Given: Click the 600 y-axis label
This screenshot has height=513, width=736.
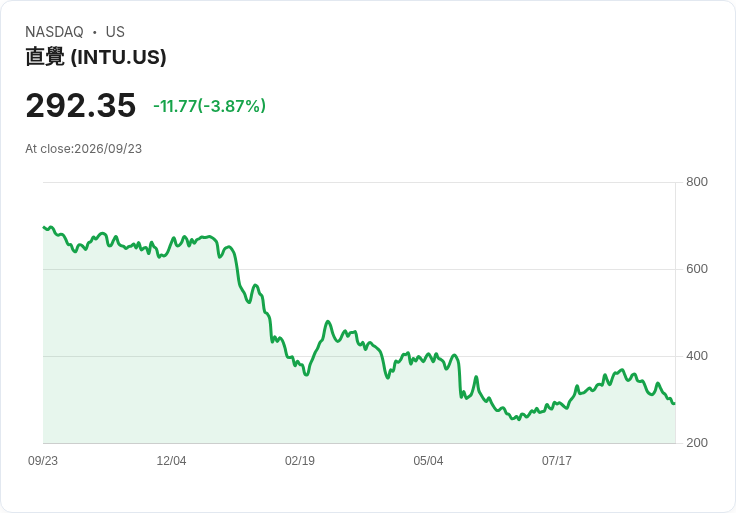Looking at the screenshot, I should click(697, 269).
